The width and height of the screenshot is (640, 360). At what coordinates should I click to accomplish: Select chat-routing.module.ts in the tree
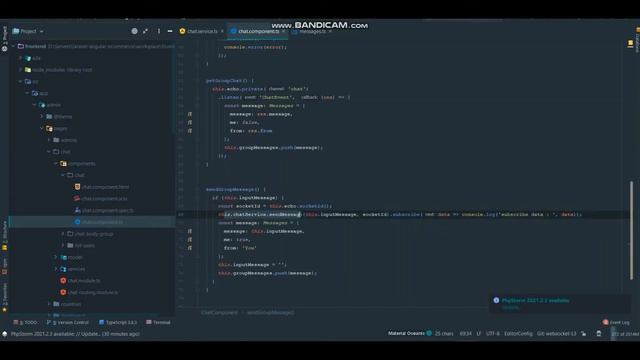tap(93, 293)
